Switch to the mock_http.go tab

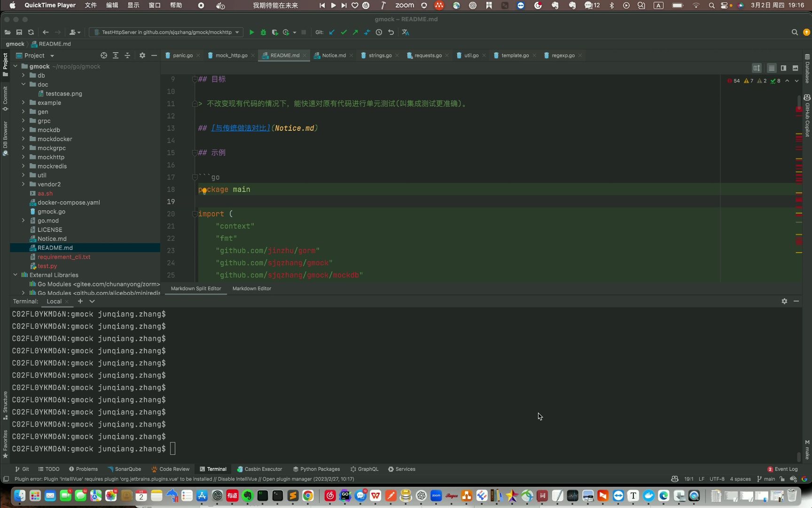[x=231, y=56]
